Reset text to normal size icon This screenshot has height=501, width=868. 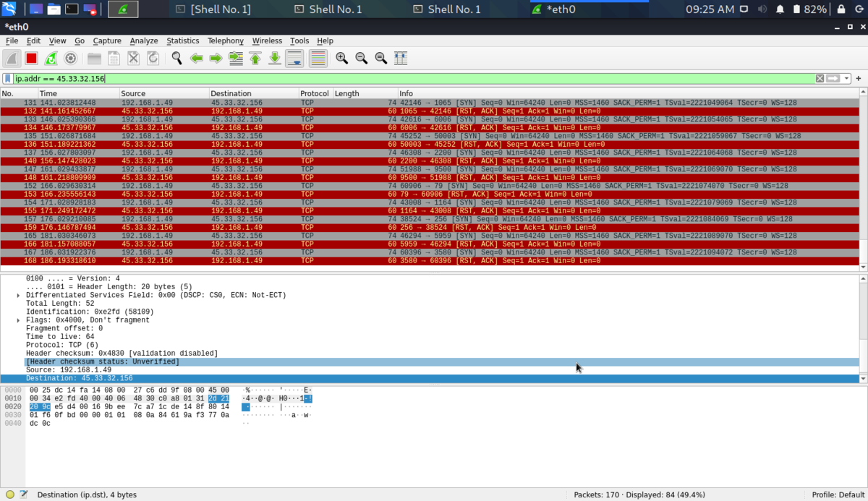point(380,59)
